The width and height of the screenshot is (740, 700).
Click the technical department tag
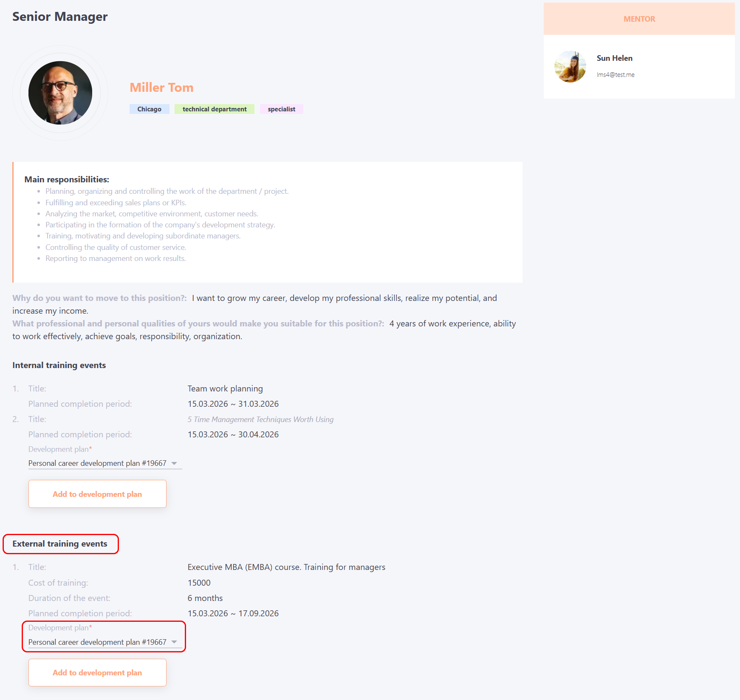click(x=215, y=109)
